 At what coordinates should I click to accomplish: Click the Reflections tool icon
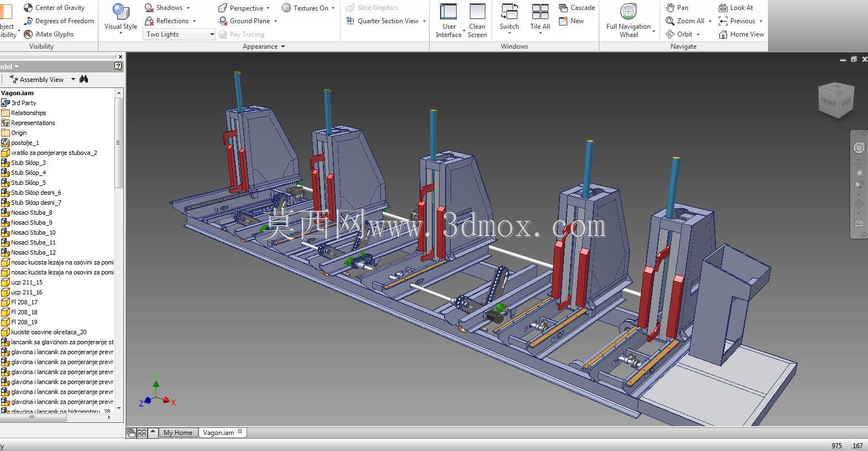(149, 21)
